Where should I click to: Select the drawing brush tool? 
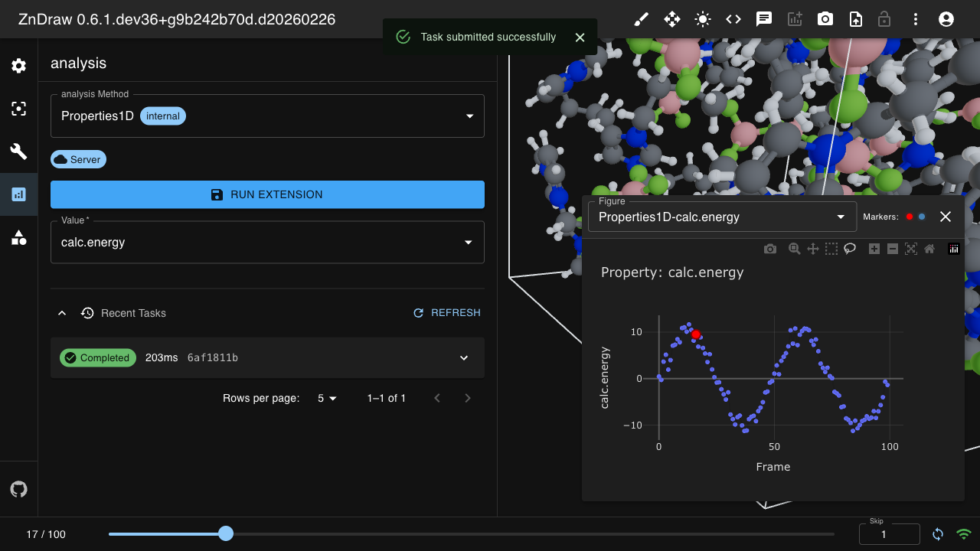(x=641, y=19)
